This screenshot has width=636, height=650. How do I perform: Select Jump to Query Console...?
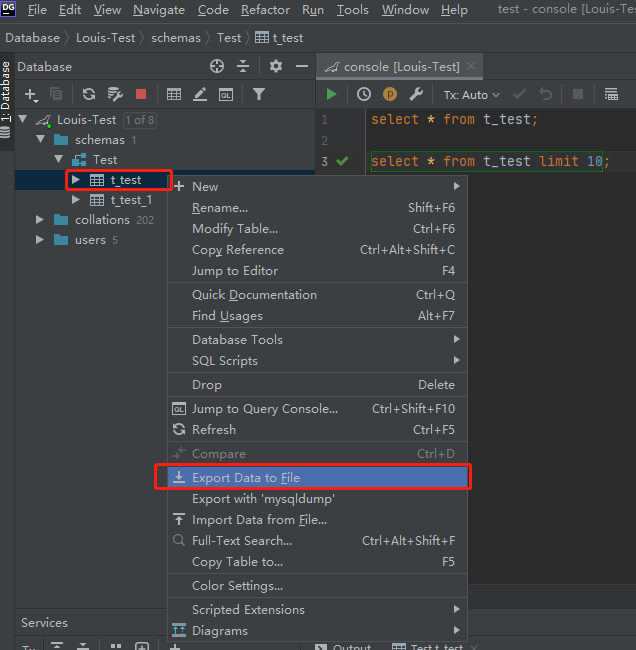coord(317,409)
